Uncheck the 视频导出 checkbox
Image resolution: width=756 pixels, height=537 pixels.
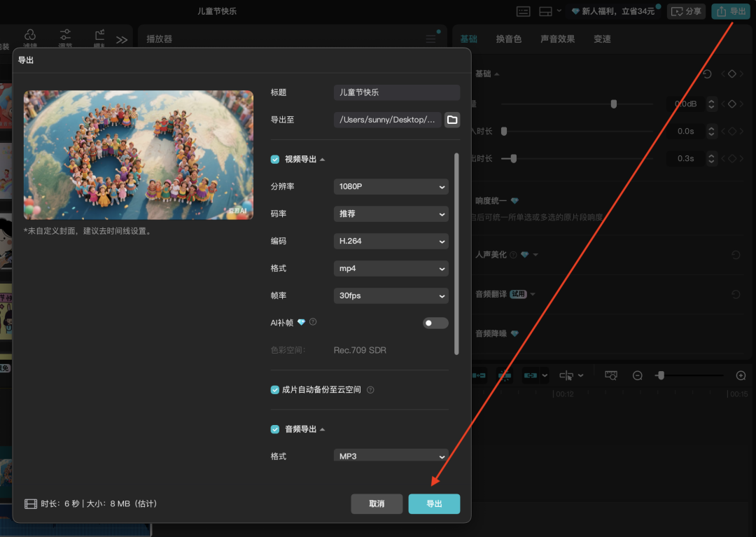275,160
